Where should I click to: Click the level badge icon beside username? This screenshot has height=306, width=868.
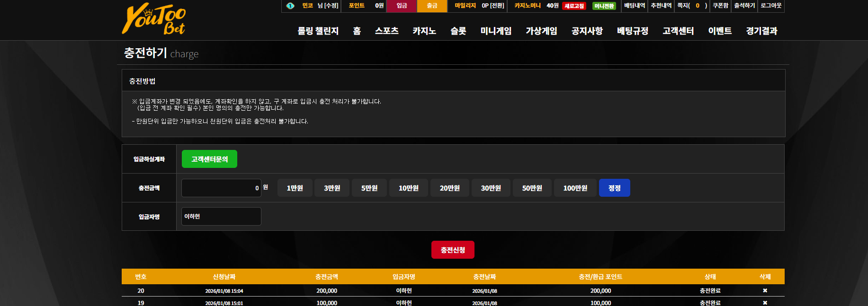pos(290,6)
